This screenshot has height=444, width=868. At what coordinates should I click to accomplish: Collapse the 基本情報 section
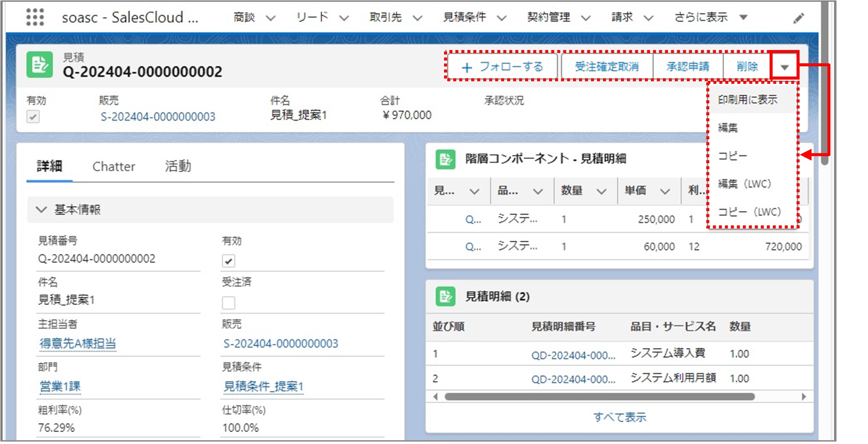point(41,210)
